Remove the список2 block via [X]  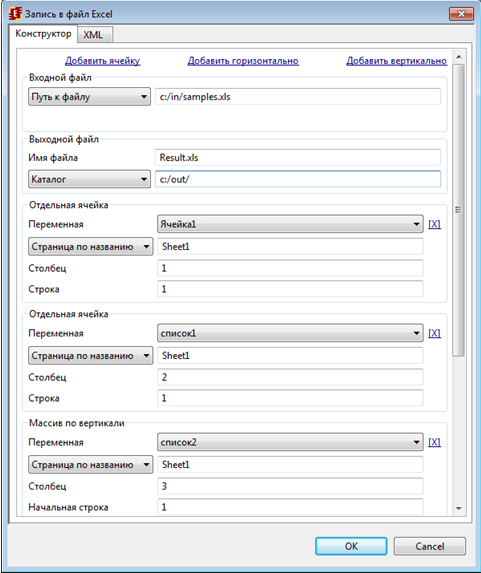pos(435,443)
